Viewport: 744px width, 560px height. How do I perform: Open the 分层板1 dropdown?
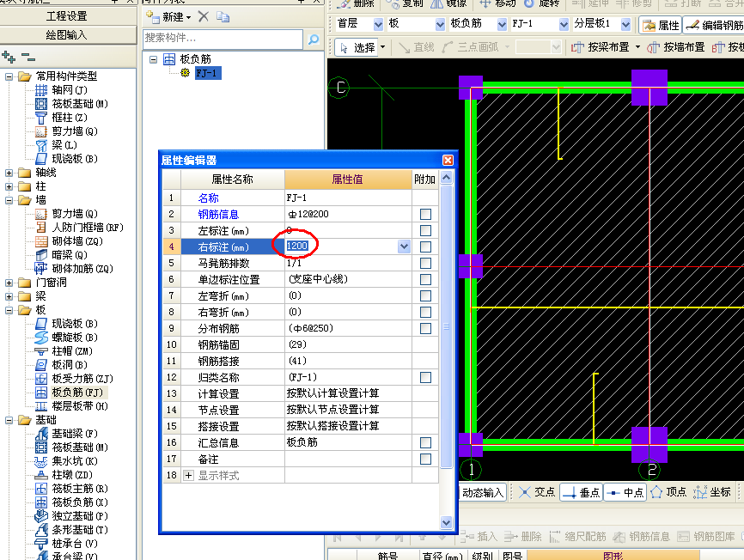pos(625,24)
